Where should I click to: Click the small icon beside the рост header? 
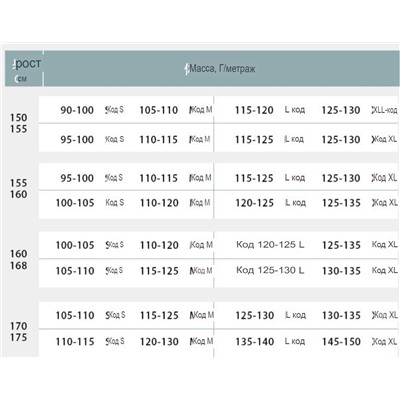pyautogui.click(x=14, y=65)
